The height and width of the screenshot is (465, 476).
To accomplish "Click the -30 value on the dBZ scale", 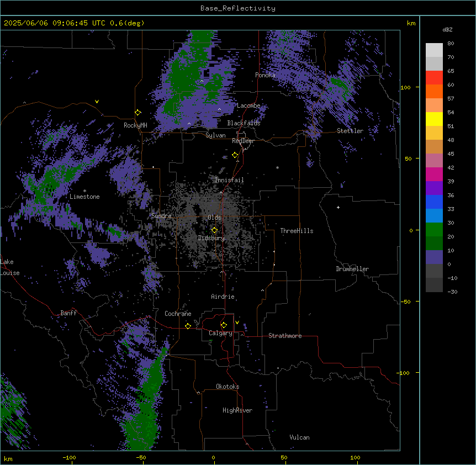I will [452, 292].
